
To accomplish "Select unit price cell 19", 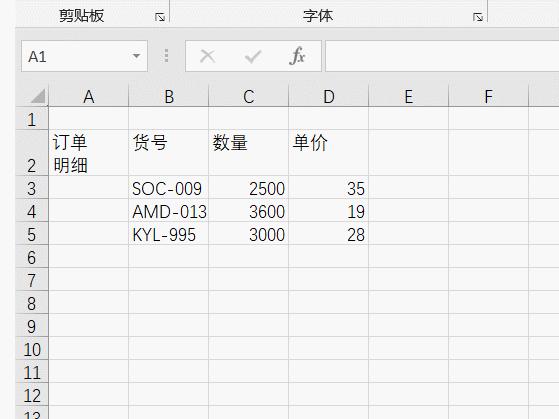I will coord(329,210).
